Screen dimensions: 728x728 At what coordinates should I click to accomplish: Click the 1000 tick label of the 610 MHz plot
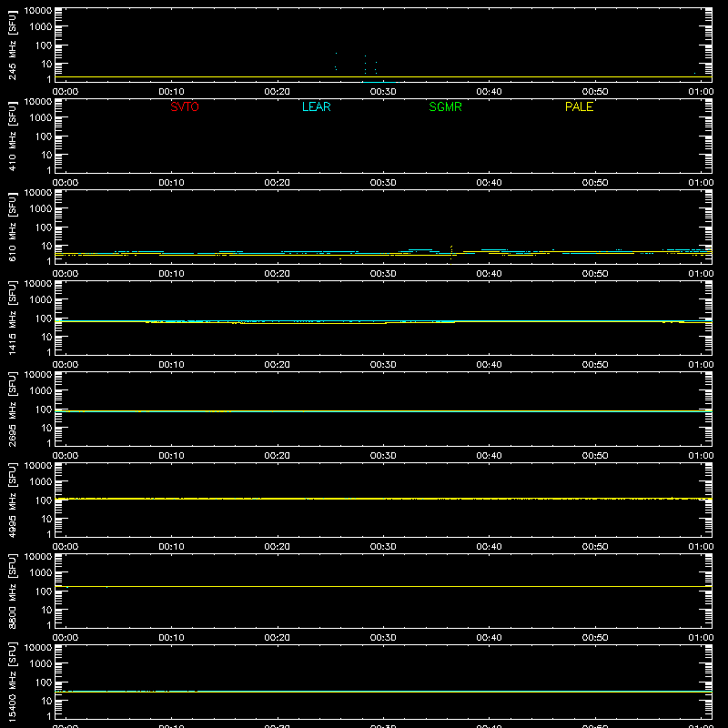41,209
